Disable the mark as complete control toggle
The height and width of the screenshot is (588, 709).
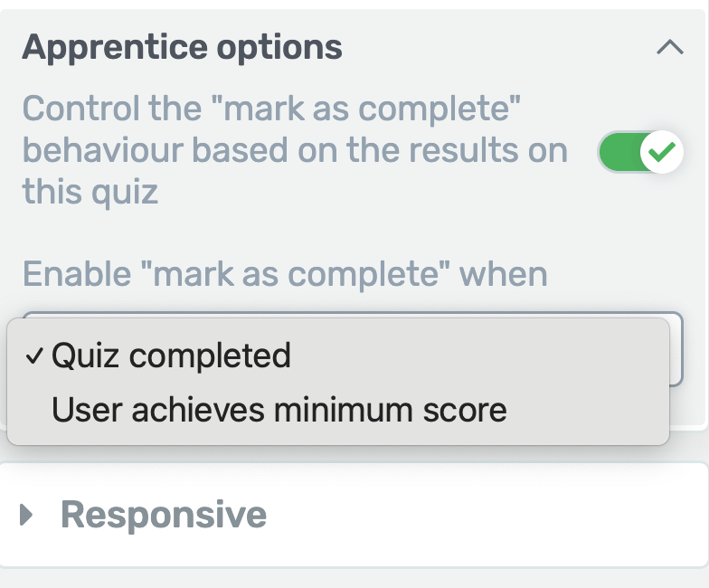pyautogui.click(x=640, y=152)
